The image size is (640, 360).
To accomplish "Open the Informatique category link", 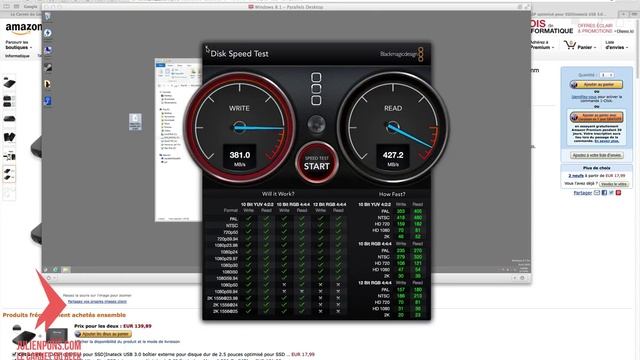I will [17, 56].
